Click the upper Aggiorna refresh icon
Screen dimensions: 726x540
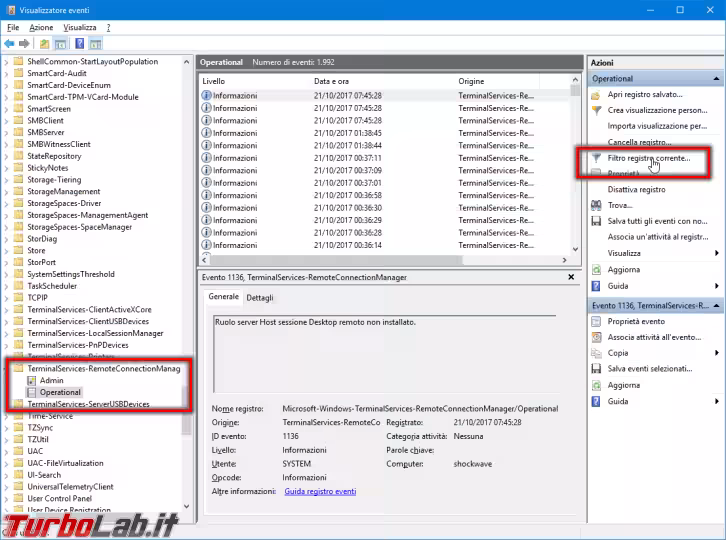pyautogui.click(x=596, y=270)
